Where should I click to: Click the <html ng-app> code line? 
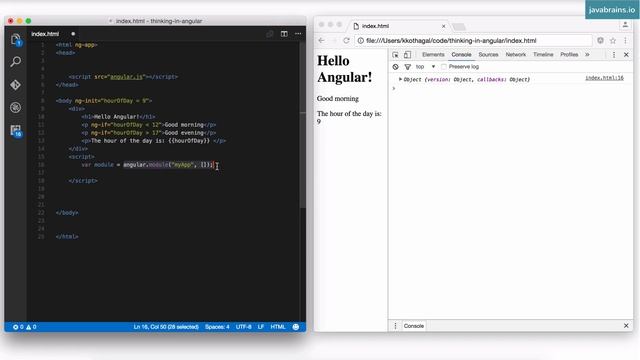pos(77,45)
